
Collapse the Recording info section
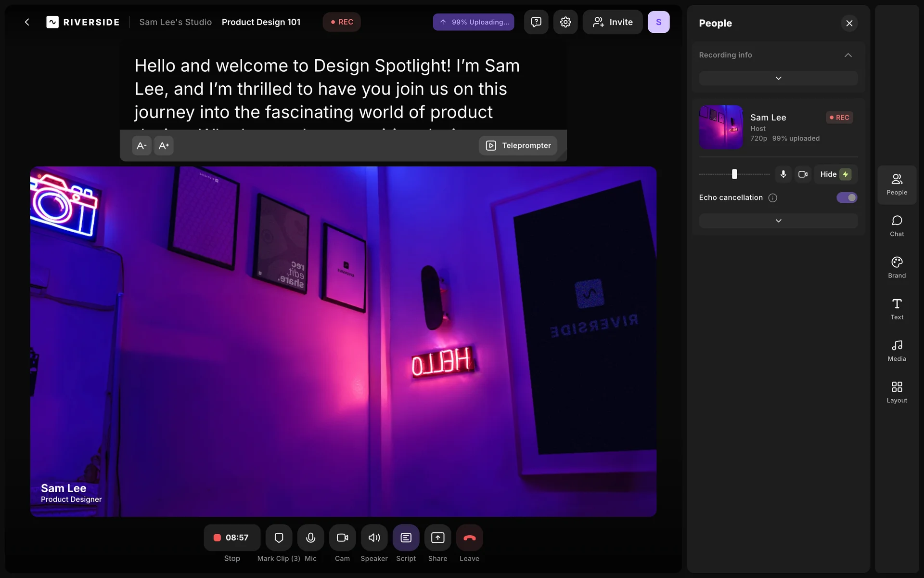point(848,55)
